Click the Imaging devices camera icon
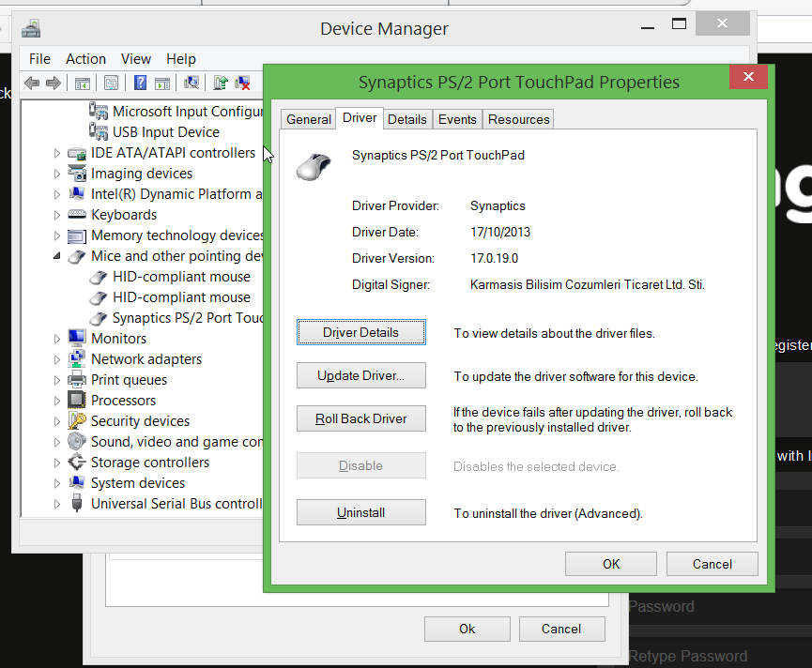The image size is (812, 668). coord(77,174)
